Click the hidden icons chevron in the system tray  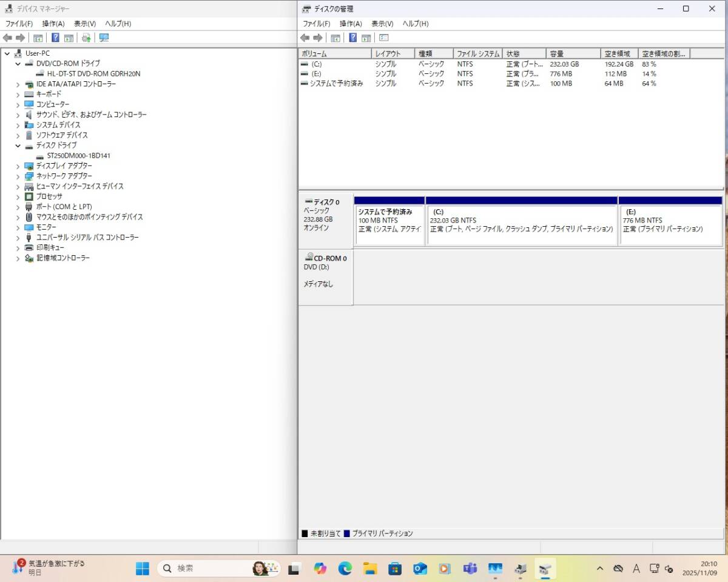pos(599,568)
